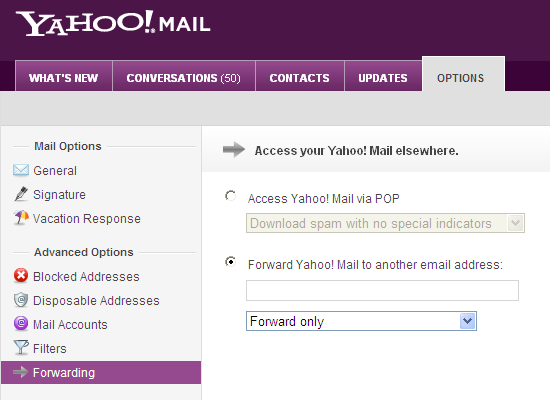550x400 pixels.
Task: Click the Disposable Addresses shield icon
Action: click(x=21, y=300)
